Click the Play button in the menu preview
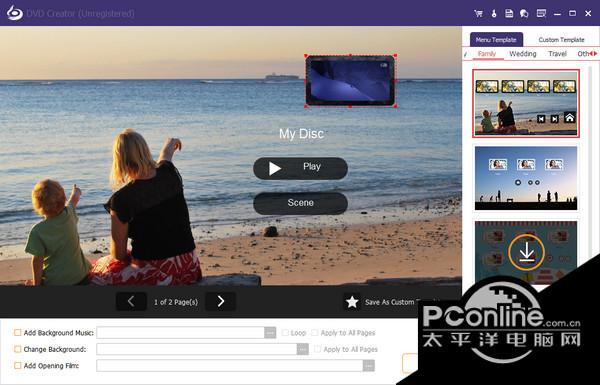Viewport: 600px width, 385px height. point(300,168)
